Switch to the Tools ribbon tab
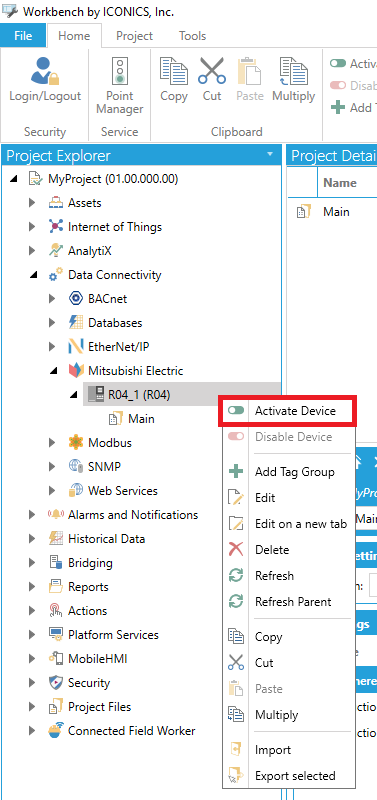This screenshot has height=800, width=377. tap(192, 36)
